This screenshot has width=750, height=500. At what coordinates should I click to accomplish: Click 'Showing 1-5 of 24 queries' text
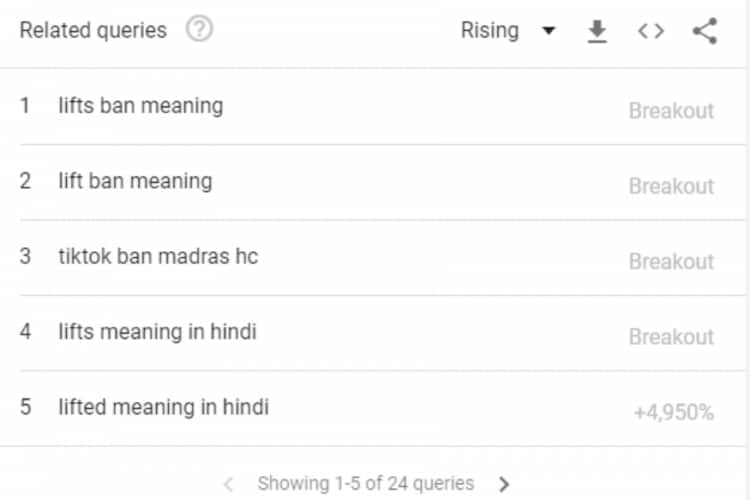click(x=366, y=483)
